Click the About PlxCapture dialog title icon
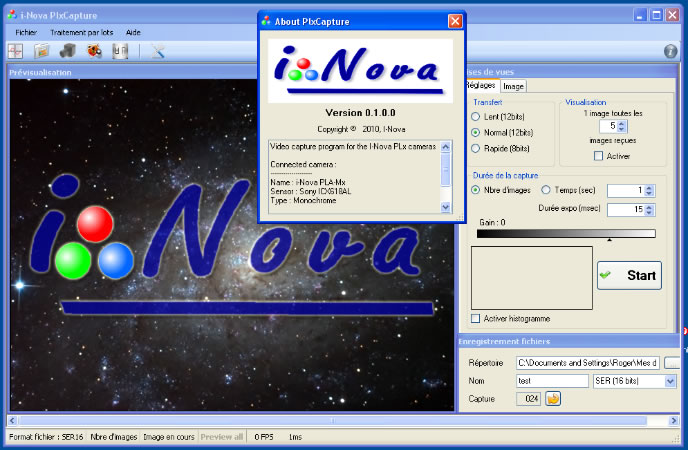This screenshot has width=688, height=450. click(266, 21)
